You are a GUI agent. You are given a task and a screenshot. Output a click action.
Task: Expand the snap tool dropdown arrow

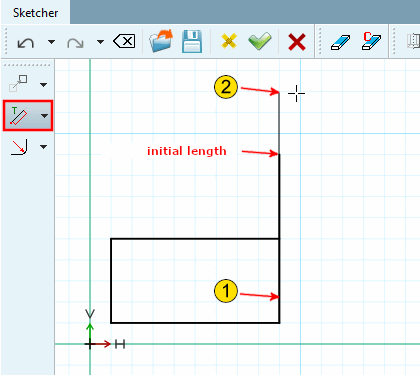pos(43,85)
